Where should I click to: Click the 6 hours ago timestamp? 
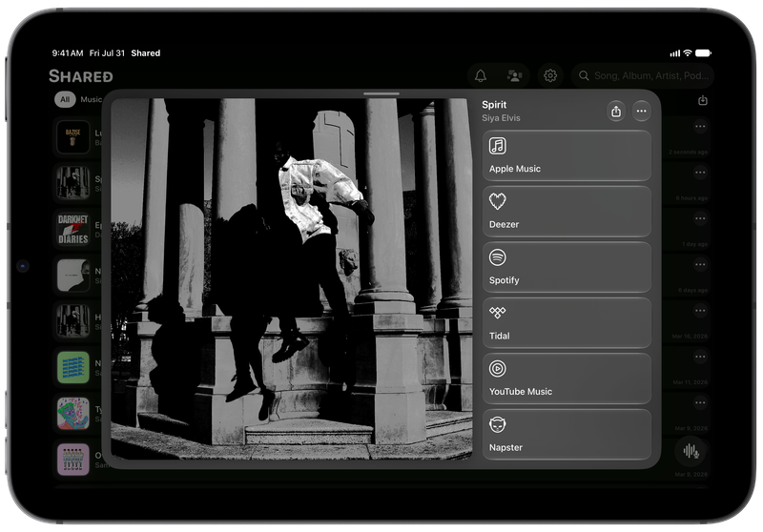pyautogui.click(x=691, y=198)
